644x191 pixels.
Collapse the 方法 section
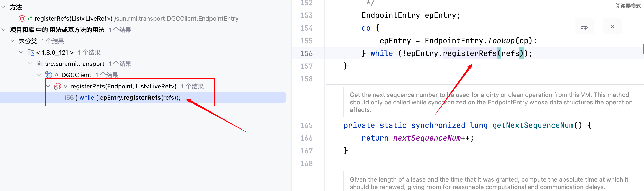point(4,7)
